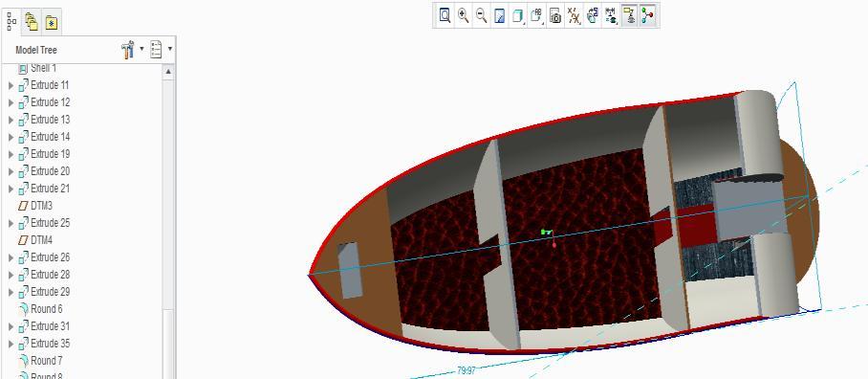Toggle the annotation plane display icon
Image resolution: width=868 pixels, height=379 pixels.
click(629, 15)
